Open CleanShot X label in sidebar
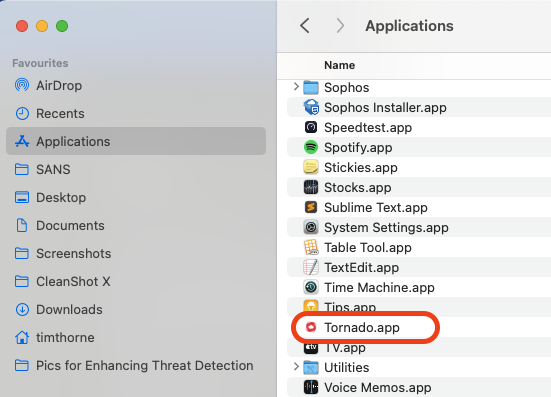The width and height of the screenshot is (551, 397). (73, 281)
